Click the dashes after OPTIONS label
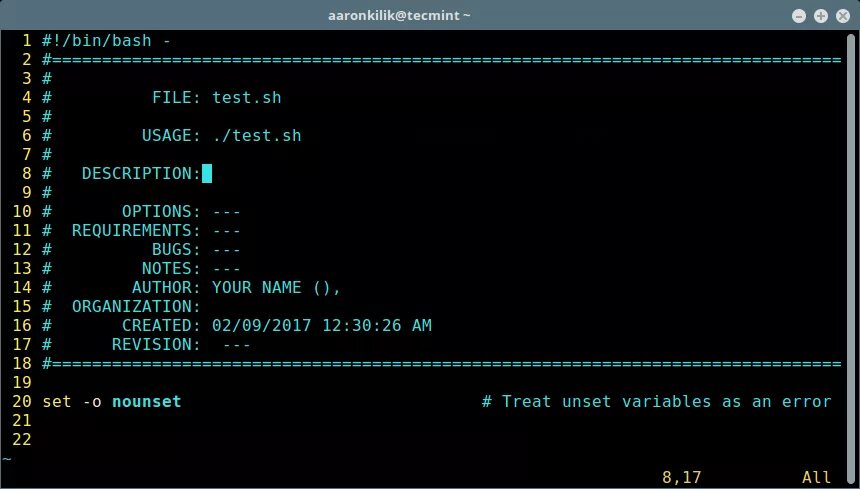The image size is (860, 489). coord(227,212)
